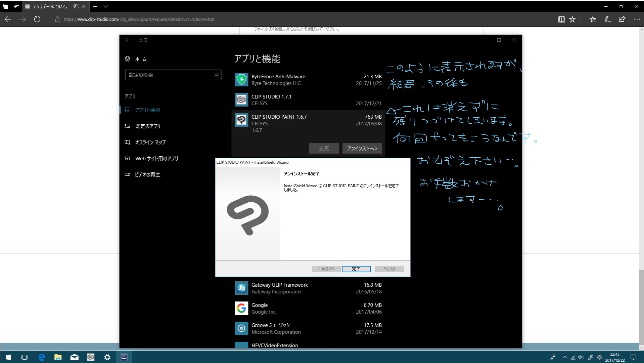Show hidden system tray icons

[x=565, y=357]
